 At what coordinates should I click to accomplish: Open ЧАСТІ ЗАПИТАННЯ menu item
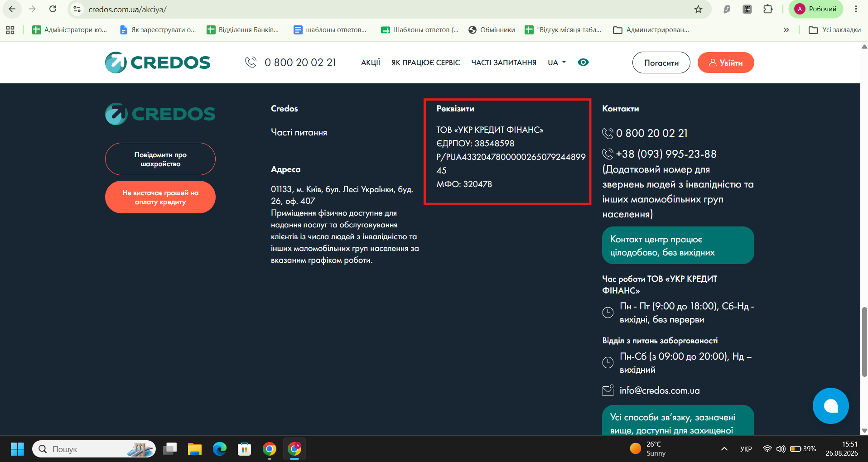(504, 63)
